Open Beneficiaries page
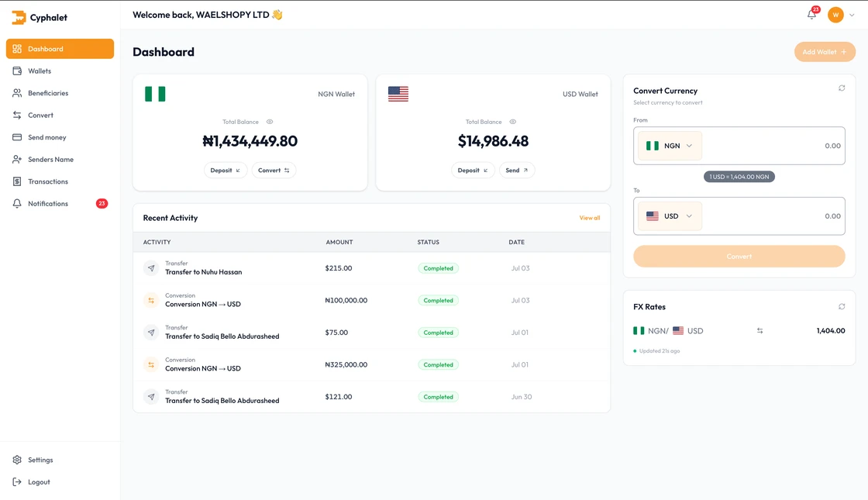Screen dimensions: 868x500 [x=60, y=93]
